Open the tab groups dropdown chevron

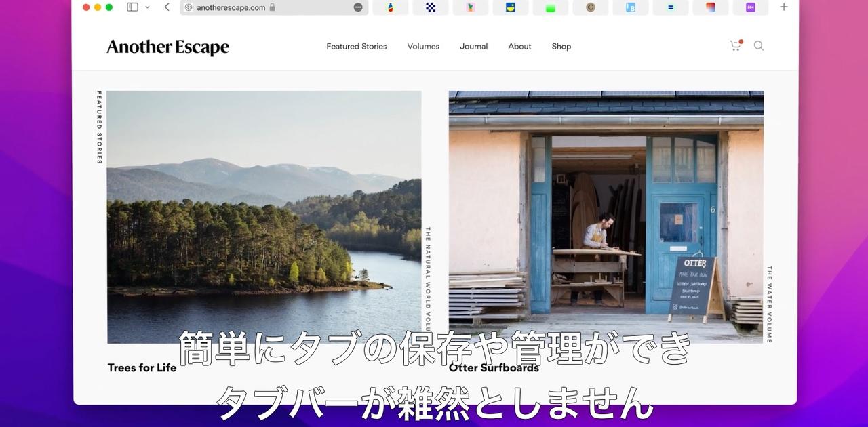tap(147, 7)
